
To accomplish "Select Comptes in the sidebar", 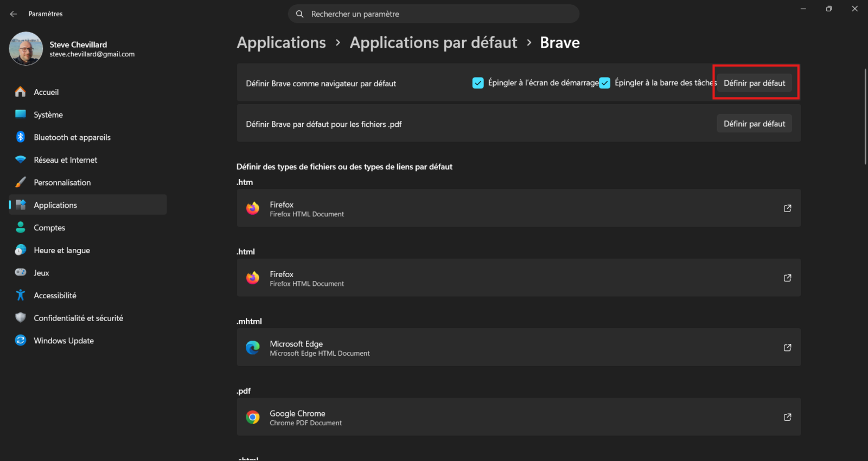I will click(x=88, y=228).
